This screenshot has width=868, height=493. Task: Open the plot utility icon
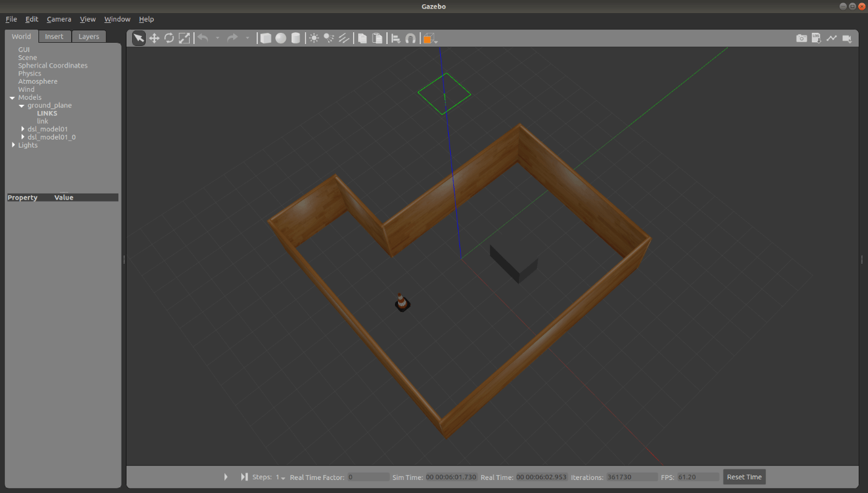[832, 38]
